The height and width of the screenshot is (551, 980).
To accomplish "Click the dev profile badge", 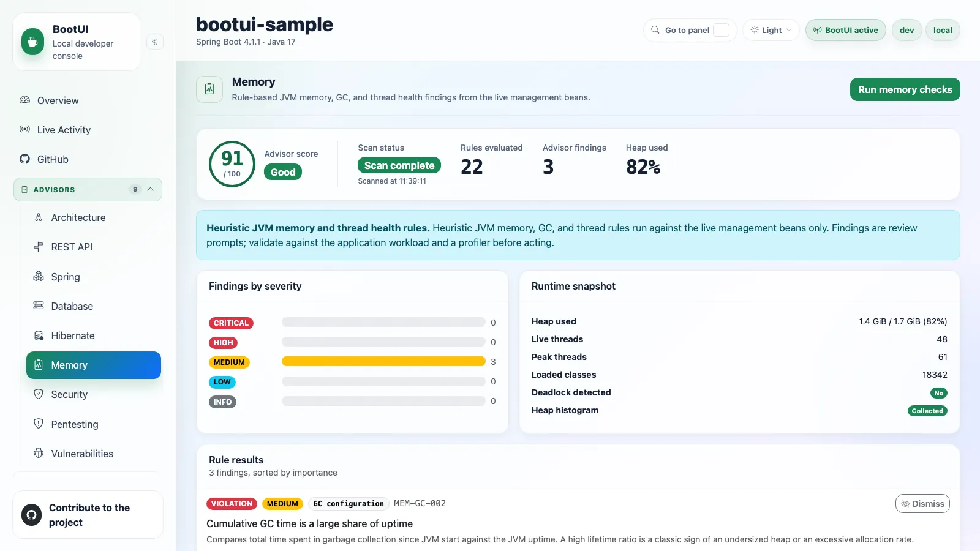I will click(907, 30).
